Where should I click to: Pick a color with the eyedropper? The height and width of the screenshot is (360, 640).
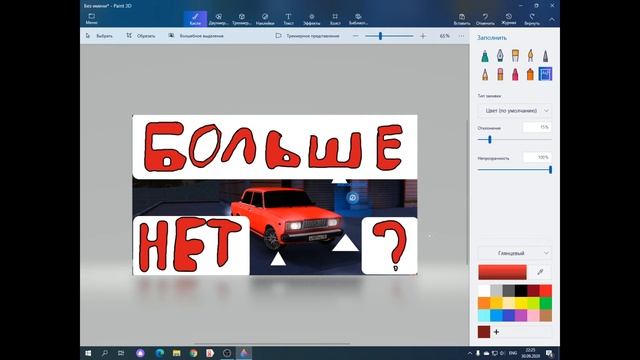point(540,272)
